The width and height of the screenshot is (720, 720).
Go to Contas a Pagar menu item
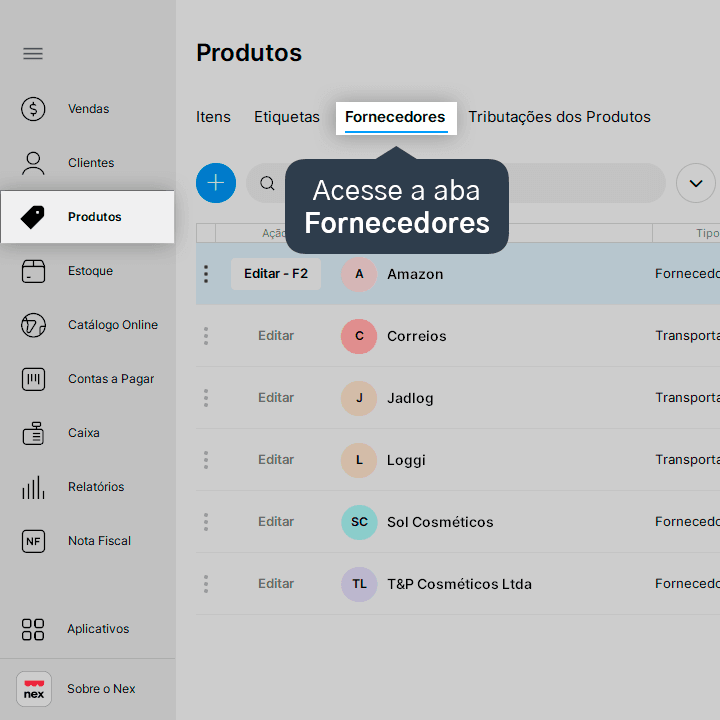click(111, 379)
